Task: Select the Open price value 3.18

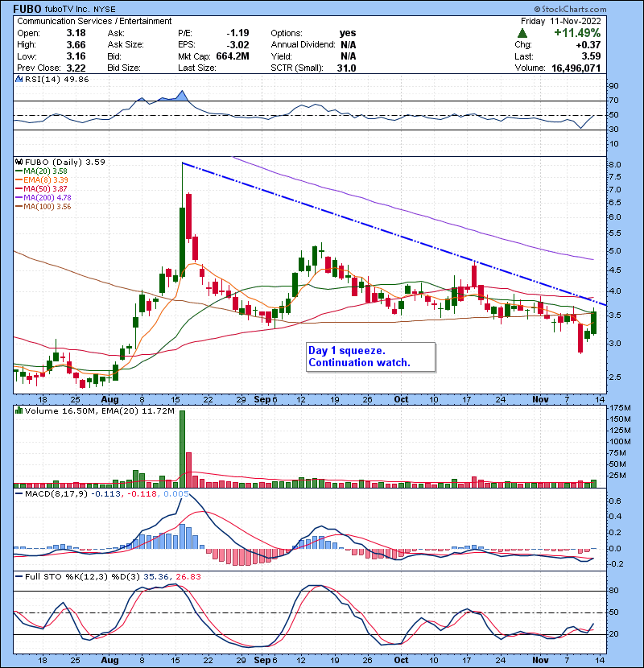Action: click(x=76, y=33)
